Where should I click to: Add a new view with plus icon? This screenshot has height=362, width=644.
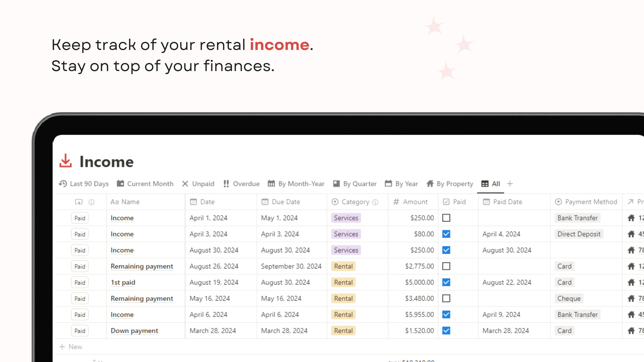click(510, 184)
